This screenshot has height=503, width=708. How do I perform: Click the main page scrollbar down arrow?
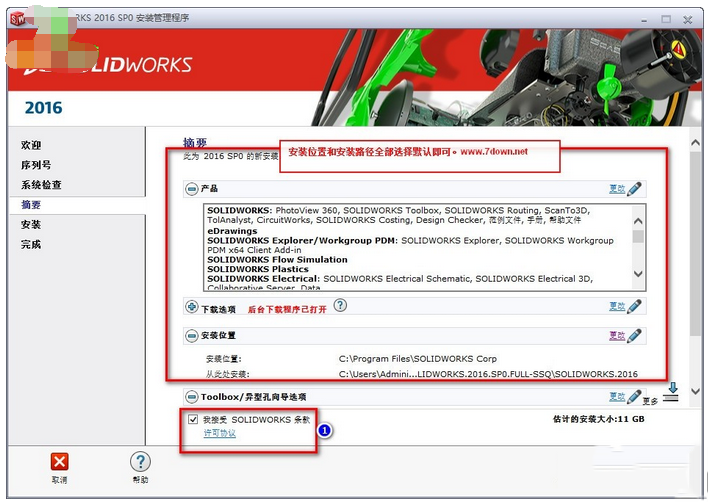[696, 391]
